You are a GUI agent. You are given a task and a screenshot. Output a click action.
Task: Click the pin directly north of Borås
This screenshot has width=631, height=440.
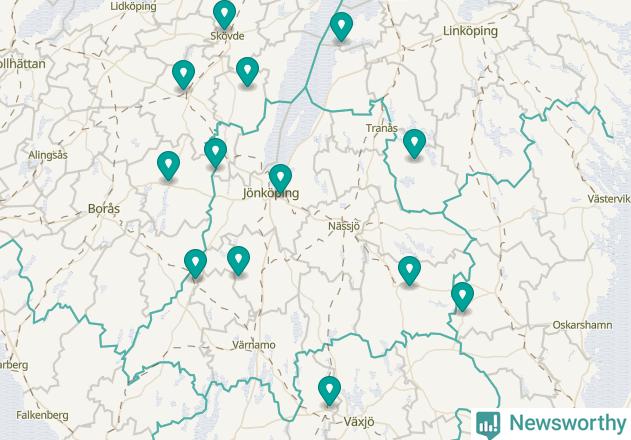[169, 166]
